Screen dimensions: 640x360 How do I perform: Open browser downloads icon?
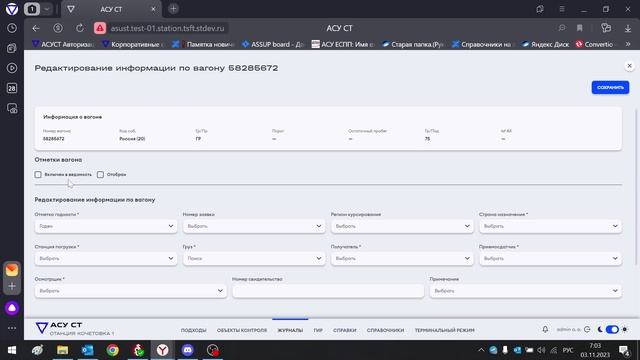tap(628, 28)
